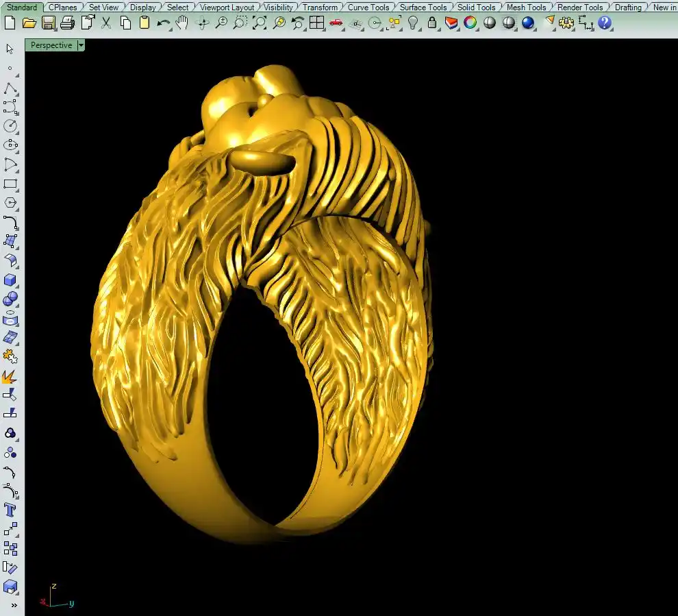
Task: Click the Perspective viewport title label
Action: pyautogui.click(x=51, y=45)
